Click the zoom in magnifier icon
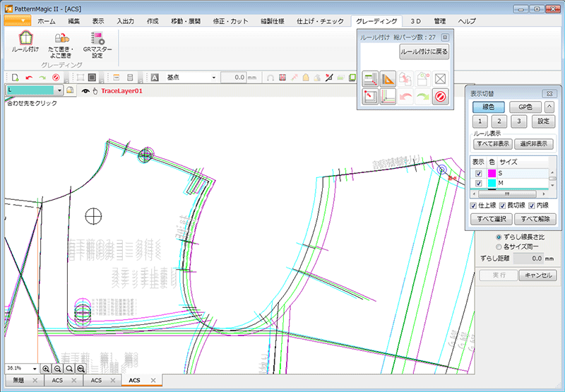The image size is (565, 392). pos(46,369)
